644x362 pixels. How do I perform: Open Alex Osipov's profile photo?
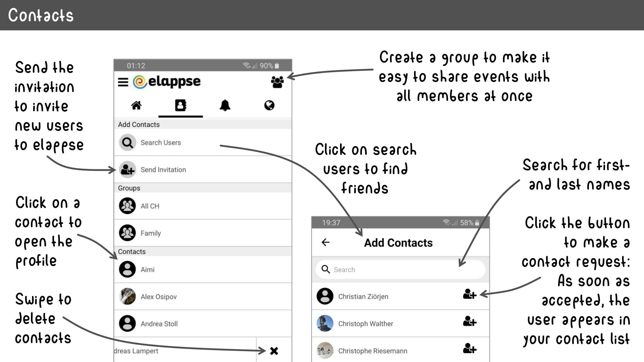(128, 296)
